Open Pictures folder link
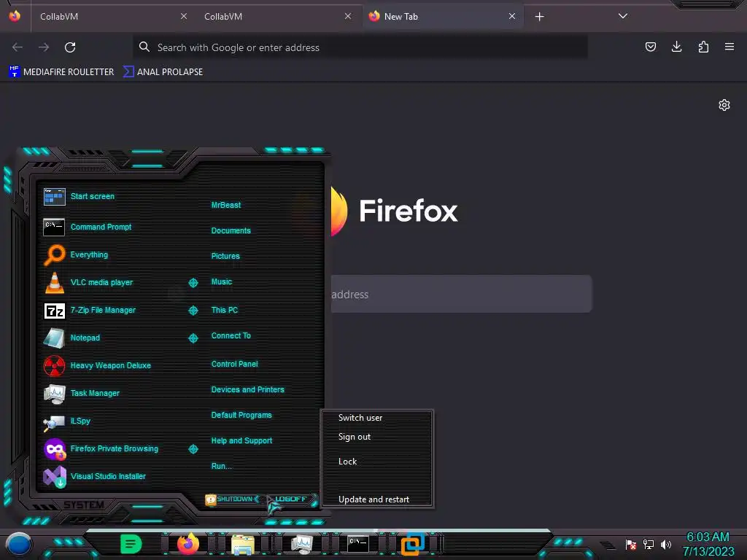747x560 pixels. (225, 256)
